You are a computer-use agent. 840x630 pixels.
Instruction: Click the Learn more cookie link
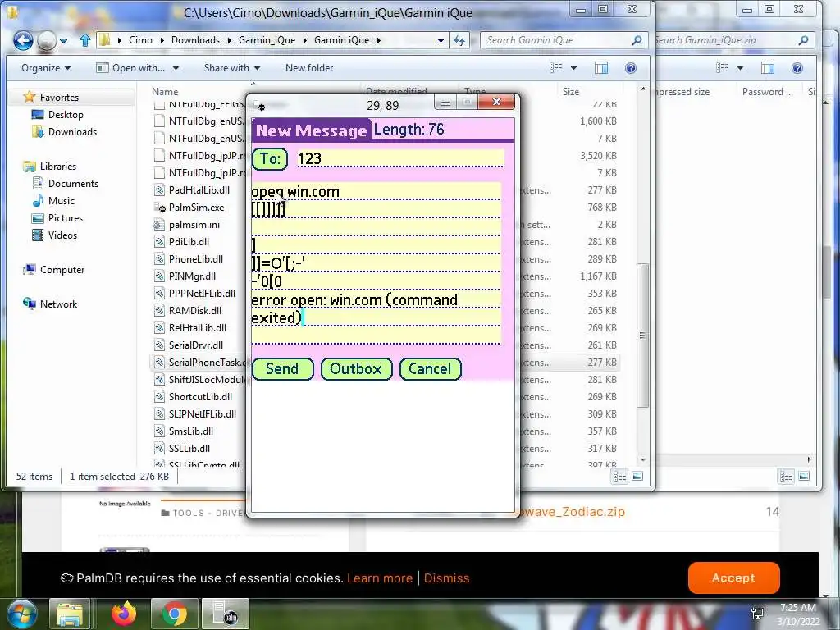pos(380,578)
